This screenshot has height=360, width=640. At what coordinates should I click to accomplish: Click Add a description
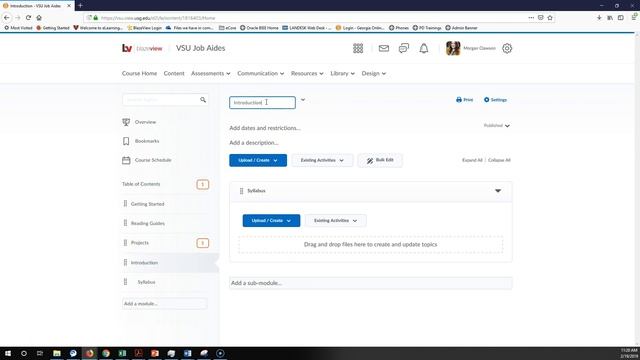point(254,143)
